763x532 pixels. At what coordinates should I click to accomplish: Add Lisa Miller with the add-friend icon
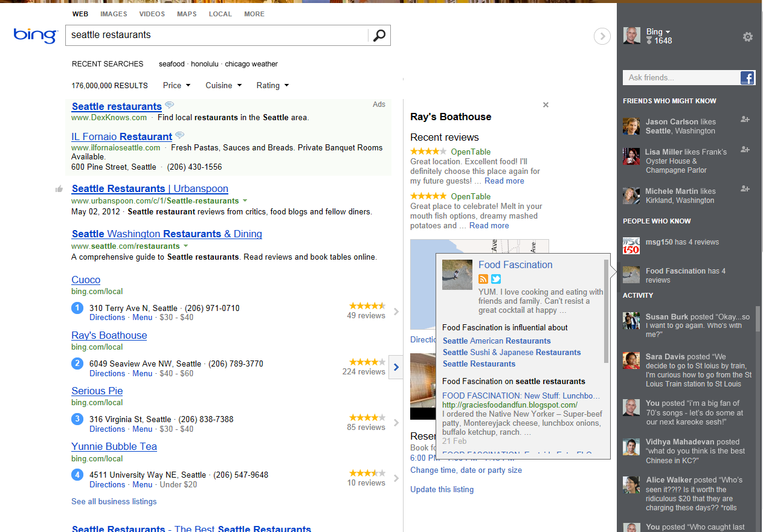tap(745, 150)
